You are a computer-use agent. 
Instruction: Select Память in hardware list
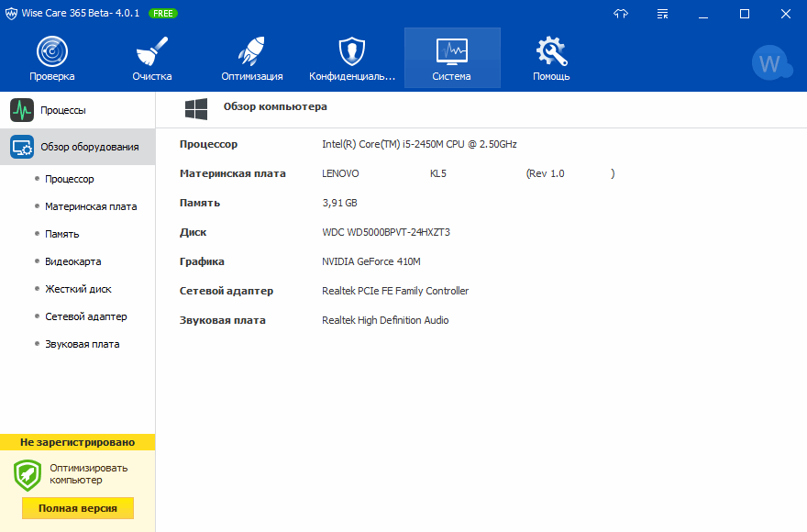coord(62,234)
